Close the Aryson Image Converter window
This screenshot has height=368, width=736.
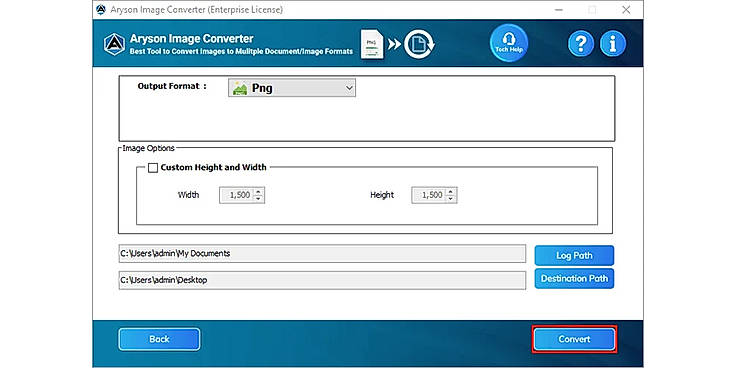[626, 10]
